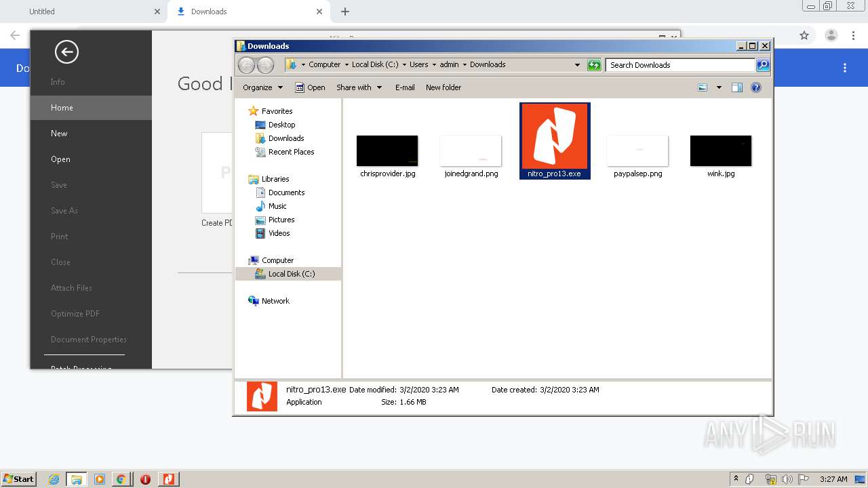Open the Share with dropdown
This screenshot has height=488, width=868.
coord(359,87)
